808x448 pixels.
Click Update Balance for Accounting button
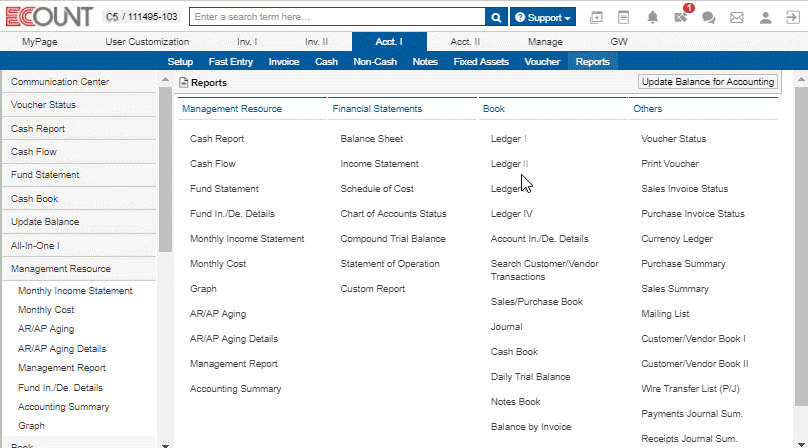[x=708, y=82]
